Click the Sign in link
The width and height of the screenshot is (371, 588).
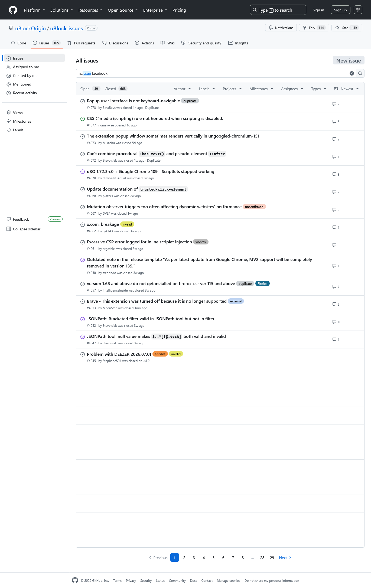click(318, 10)
